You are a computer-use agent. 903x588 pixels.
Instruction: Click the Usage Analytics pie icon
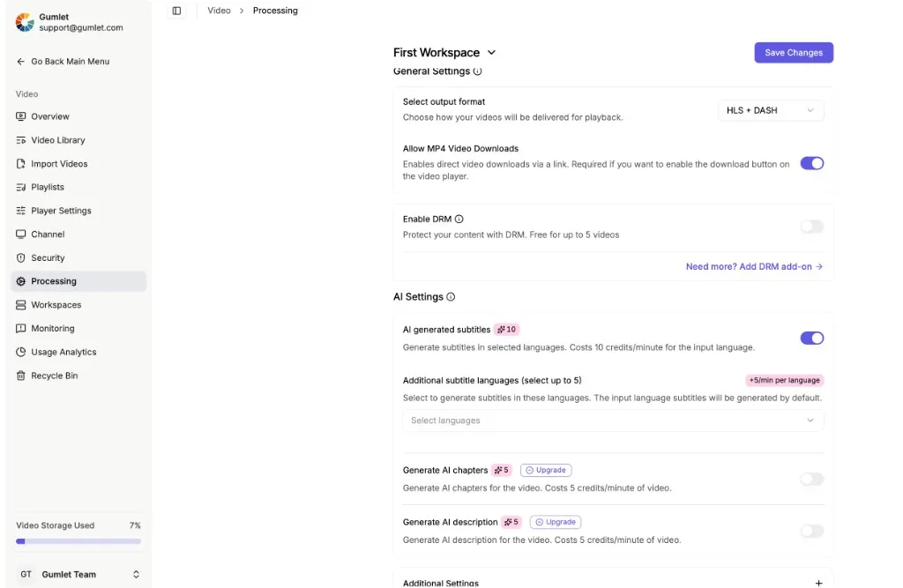tap(21, 352)
